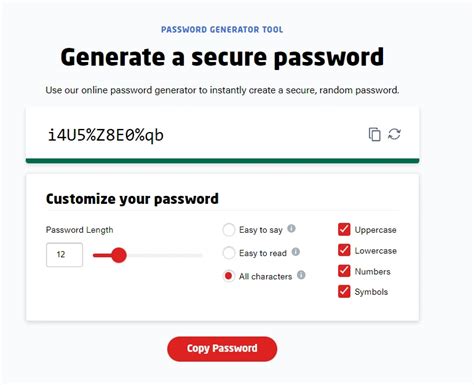This screenshot has height=385, width=474.
Task: Click the Password Length number field
Action: (64, 255)
